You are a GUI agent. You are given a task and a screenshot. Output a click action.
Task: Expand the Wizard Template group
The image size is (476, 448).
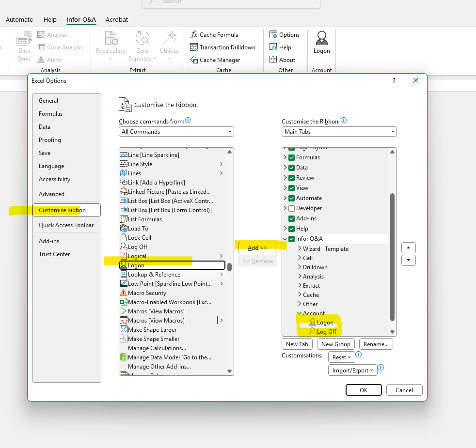300,248
